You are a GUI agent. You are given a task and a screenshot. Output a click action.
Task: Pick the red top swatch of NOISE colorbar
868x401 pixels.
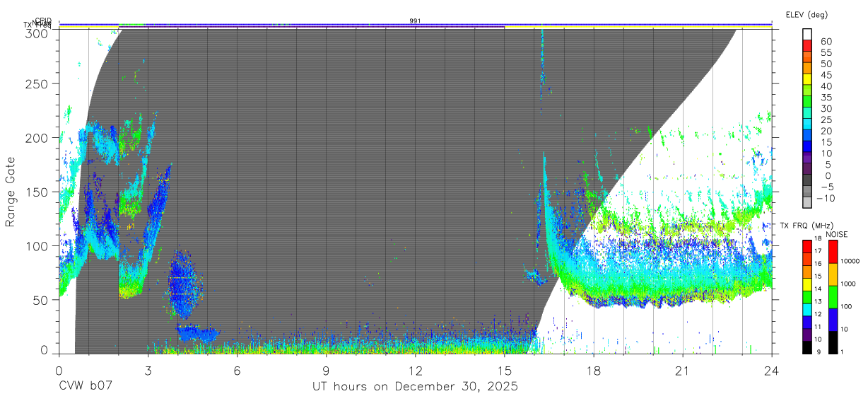(835, 252)
